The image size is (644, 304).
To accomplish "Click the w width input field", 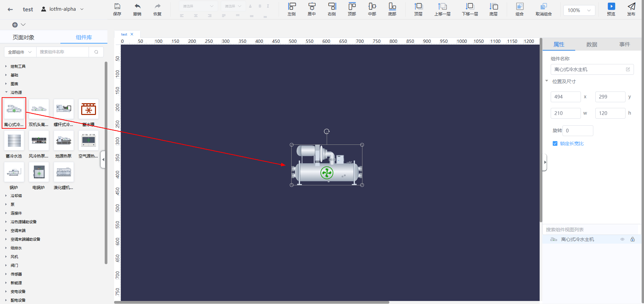I will [x=565, y=113].
